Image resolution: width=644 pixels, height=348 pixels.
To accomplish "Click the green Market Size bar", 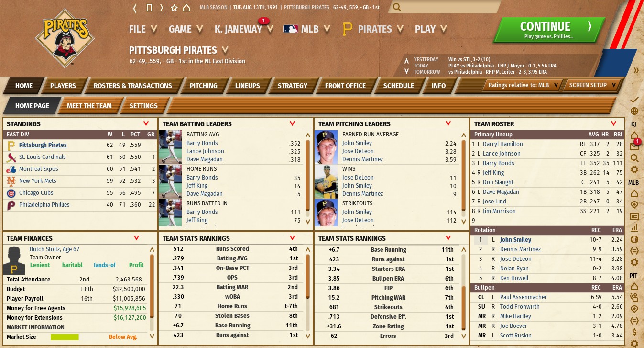I will click(65, 337).
